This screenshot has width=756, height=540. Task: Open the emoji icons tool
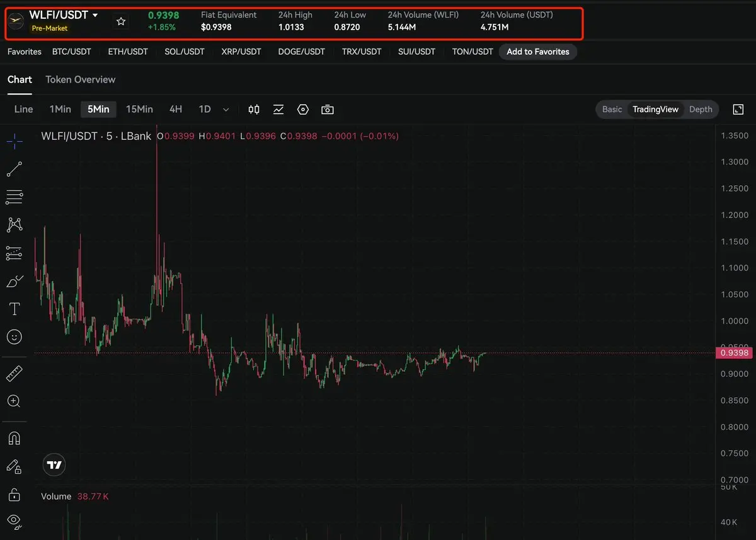pos(14,337)
